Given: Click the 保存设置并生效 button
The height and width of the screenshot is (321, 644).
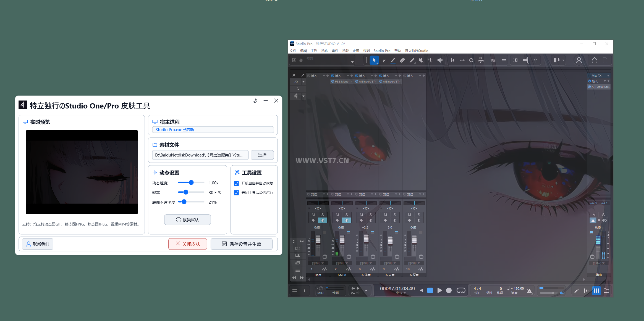Looking at the screenshot, I should pos(242,244).
